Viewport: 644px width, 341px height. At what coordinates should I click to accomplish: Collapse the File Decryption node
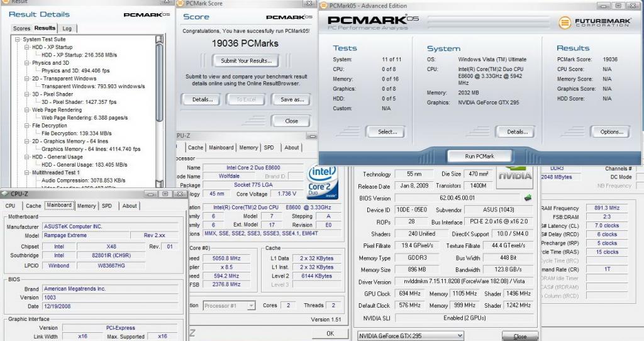coord(26,126)
